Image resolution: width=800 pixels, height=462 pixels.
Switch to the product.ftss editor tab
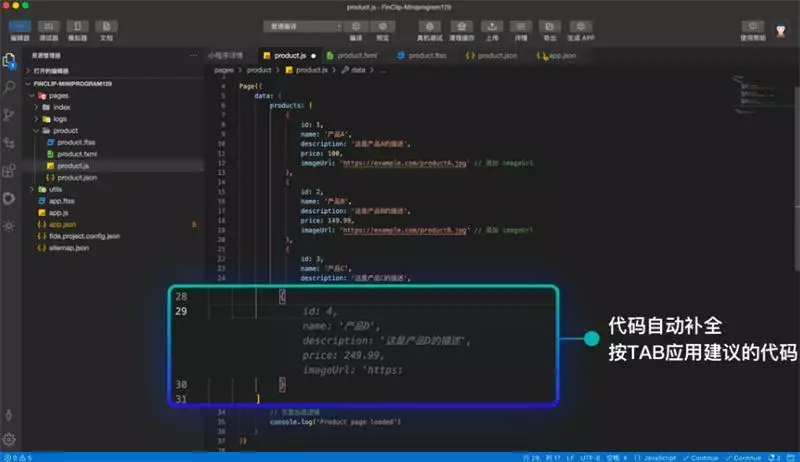422,55
